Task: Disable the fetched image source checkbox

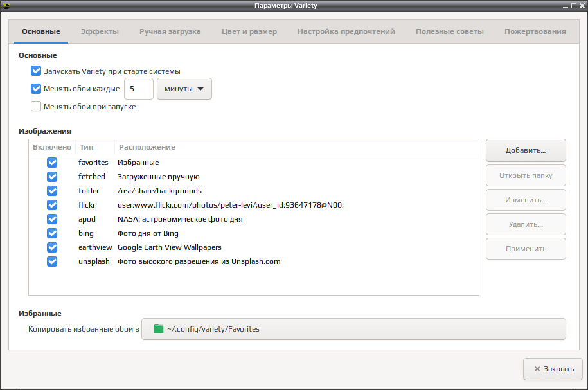Action: click(52, 177)
